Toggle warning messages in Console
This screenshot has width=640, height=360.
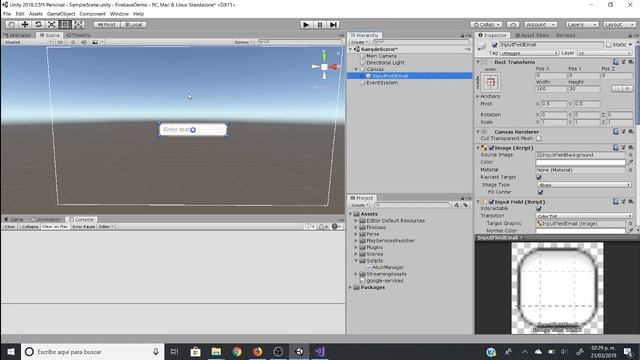point(323,227)
